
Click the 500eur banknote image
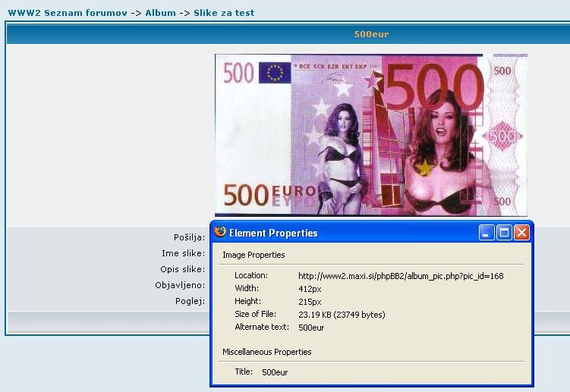point(371,135)
